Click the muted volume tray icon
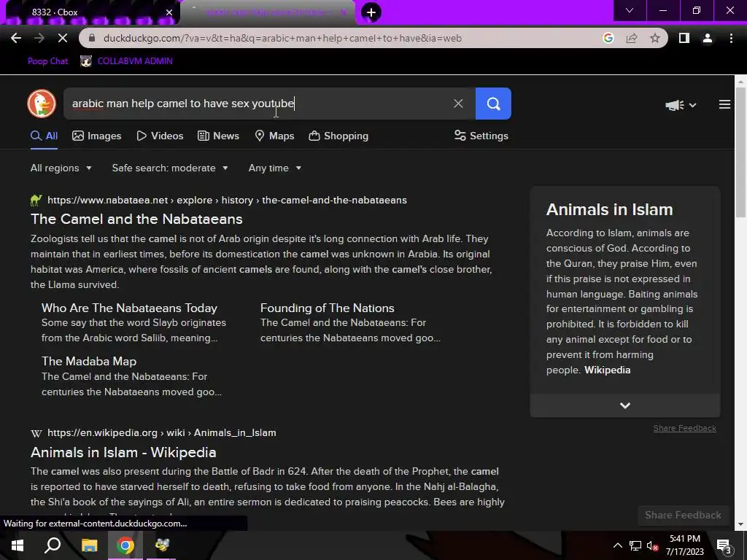The height and width of the screenshot is (560, 747). (652, 545)
